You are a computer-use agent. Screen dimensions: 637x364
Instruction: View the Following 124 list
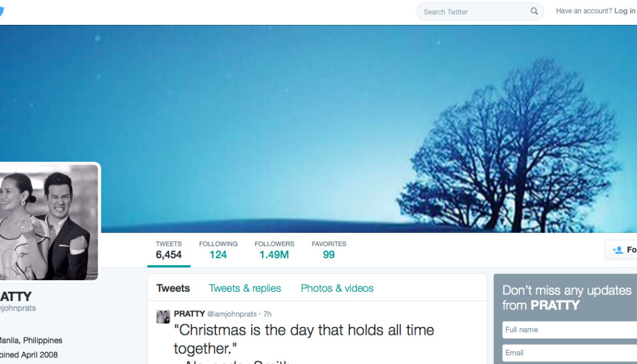tap(218, 250)
